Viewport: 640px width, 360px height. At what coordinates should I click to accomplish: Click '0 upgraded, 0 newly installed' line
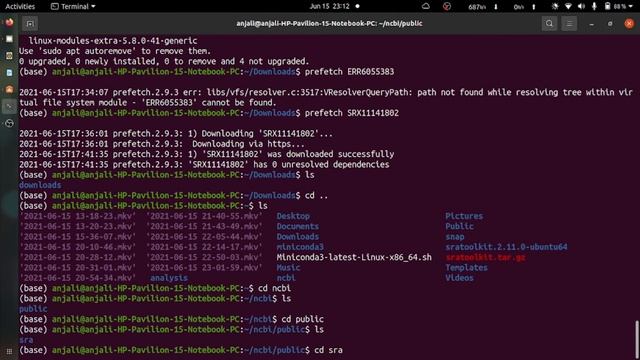(x=164, y=62)
